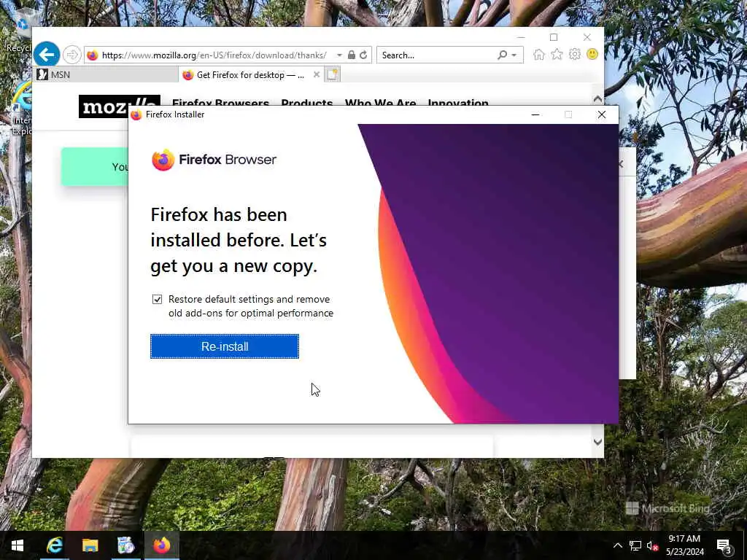Open Firefox Browsers menu on mozilla.org
The height and width of the screenshot is (560, 747).
coord(220,103)
